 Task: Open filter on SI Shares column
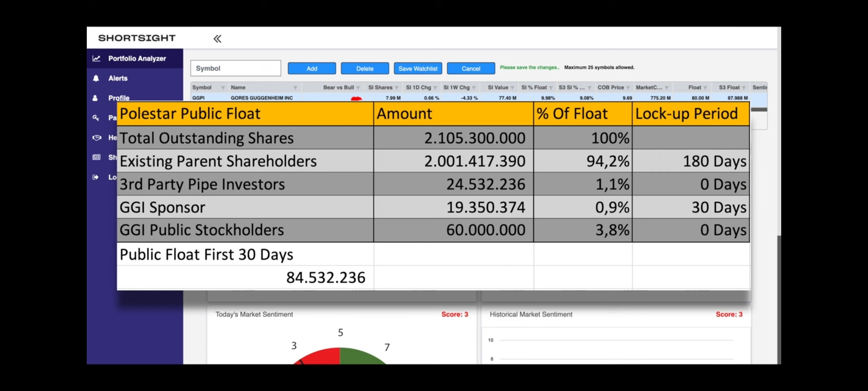(x=396, y=88)
